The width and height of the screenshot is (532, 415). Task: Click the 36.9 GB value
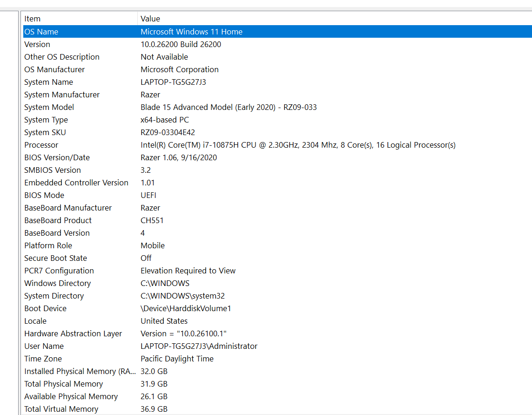point(154,408)
